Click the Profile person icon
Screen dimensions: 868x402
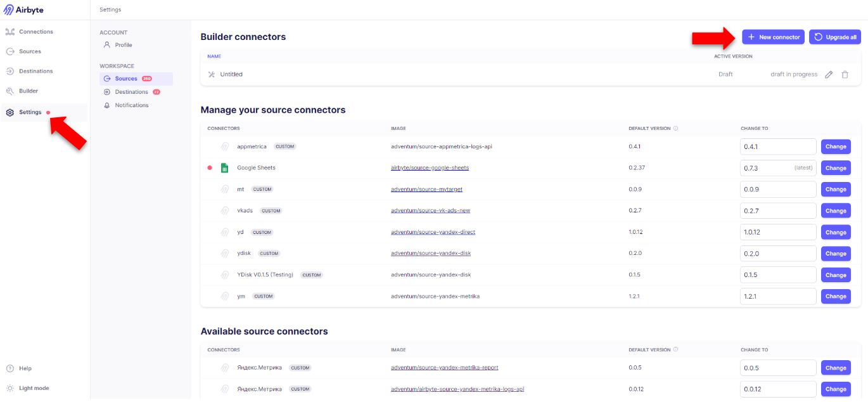coord(107,45)
